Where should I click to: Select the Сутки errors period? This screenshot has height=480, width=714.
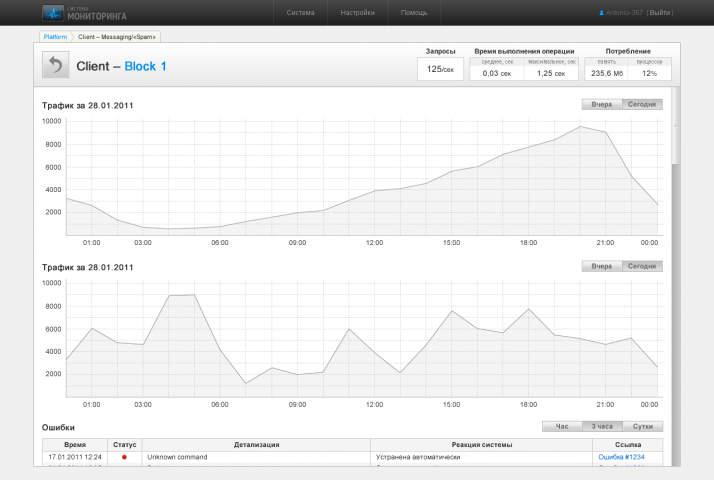pyautogui.click(x=643, y=426)
